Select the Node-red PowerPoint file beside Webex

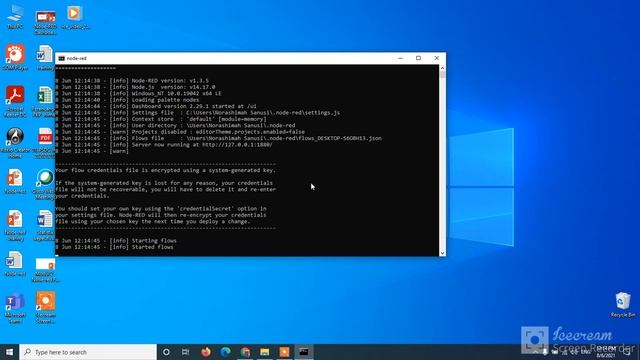[x=15, y=181]
